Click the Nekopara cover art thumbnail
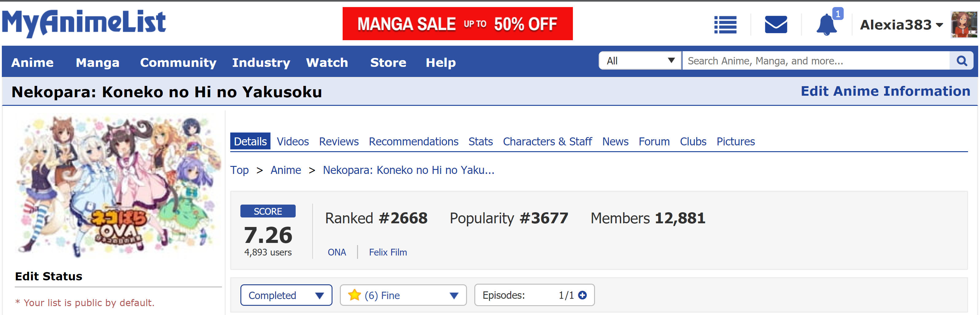 [x=118, y=186]
